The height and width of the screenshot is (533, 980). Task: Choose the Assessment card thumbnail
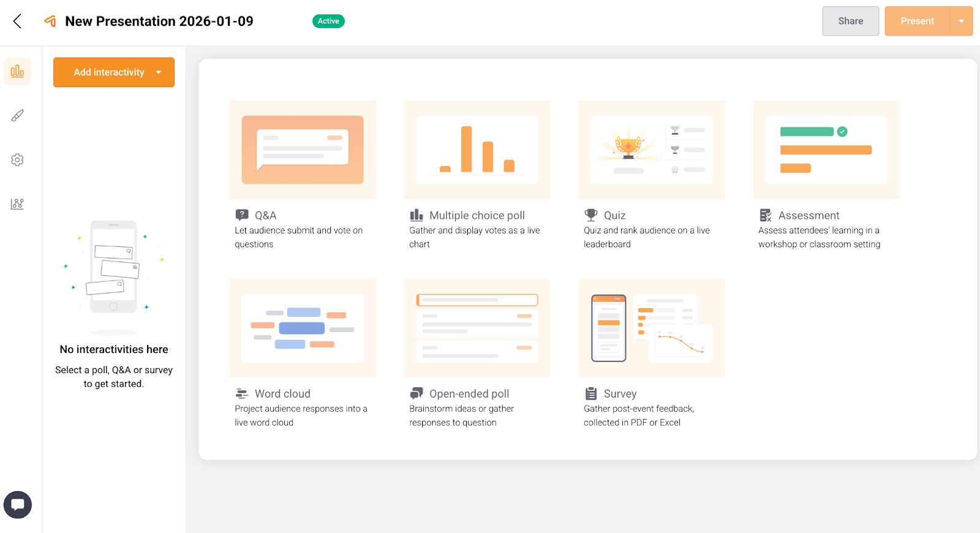[x=826, y=150]
